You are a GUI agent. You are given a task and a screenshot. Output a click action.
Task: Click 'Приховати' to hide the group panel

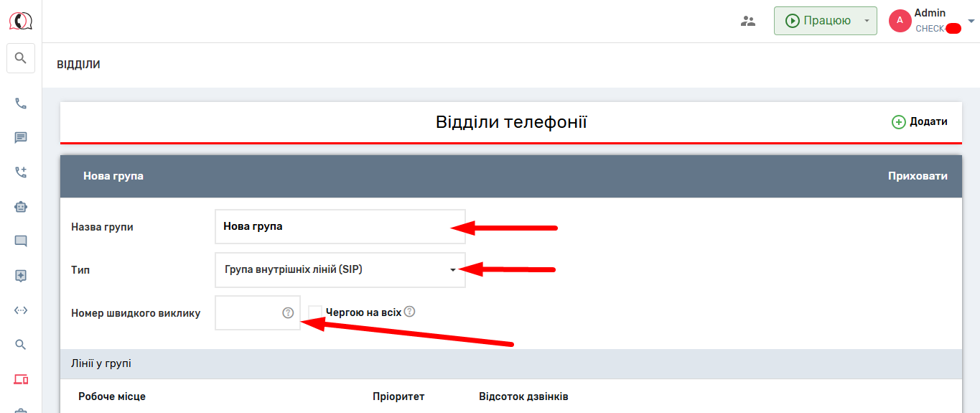[917, 176]
